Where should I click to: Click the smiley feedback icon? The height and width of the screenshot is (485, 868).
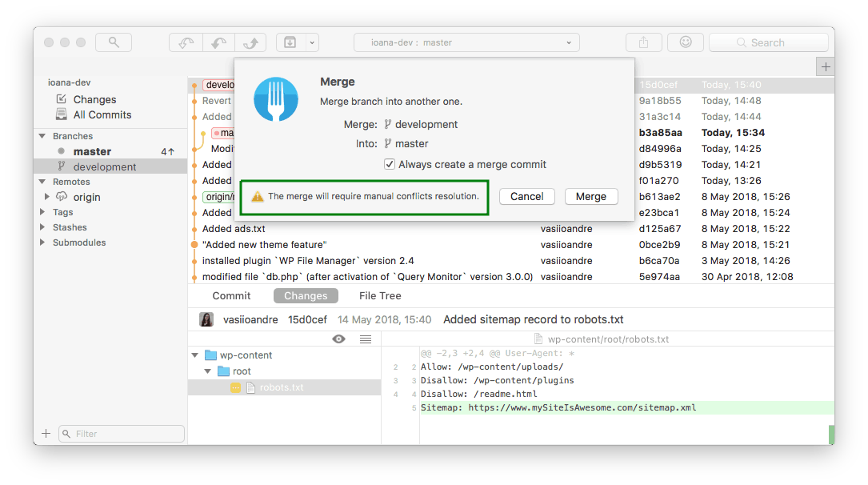(x=686, y=42)
